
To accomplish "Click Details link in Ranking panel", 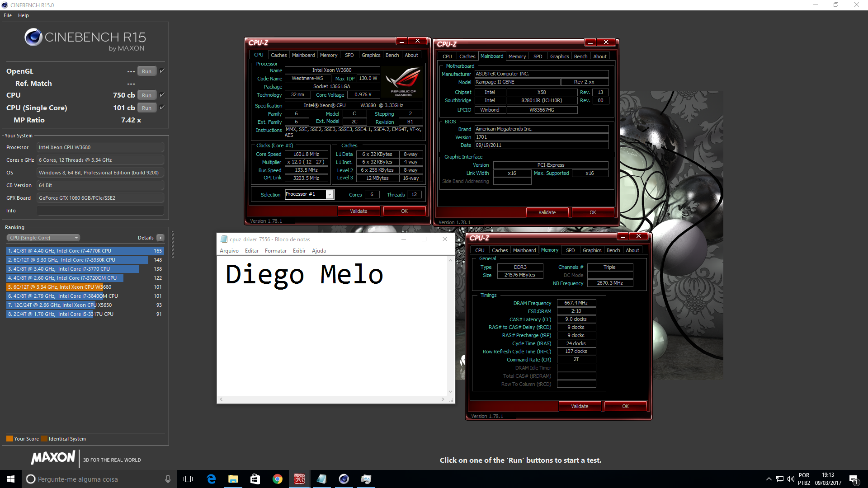I will (146, 238).
